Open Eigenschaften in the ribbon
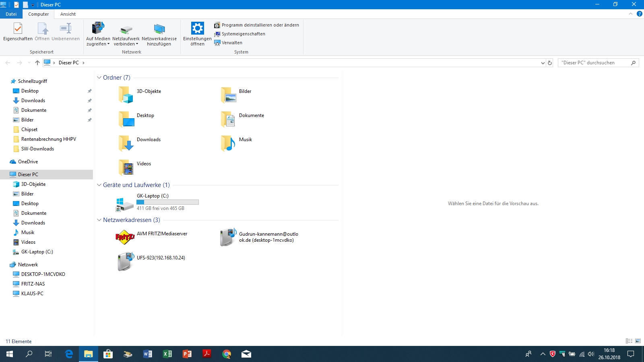644x362 pixels. pos(18,32)
